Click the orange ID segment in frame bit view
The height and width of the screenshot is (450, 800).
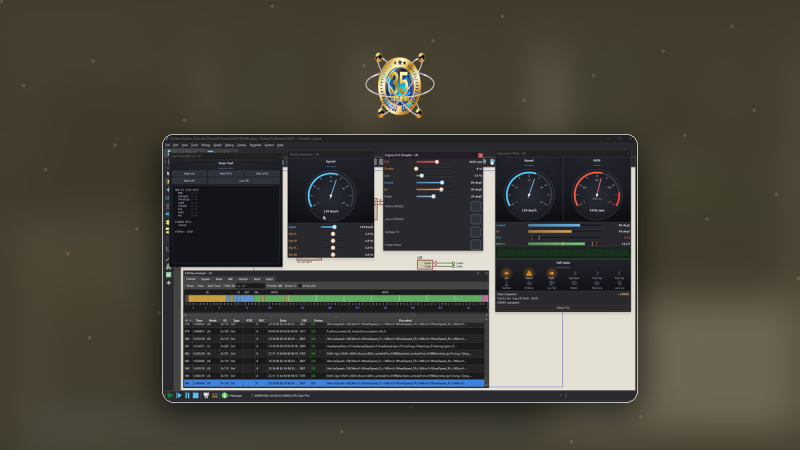coord(207,298)
